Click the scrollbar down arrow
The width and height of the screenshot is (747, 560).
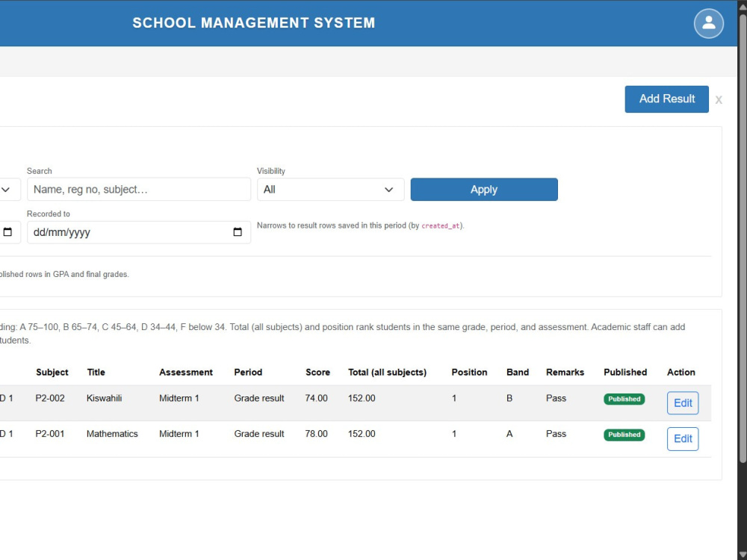click(x=743, y=555)
